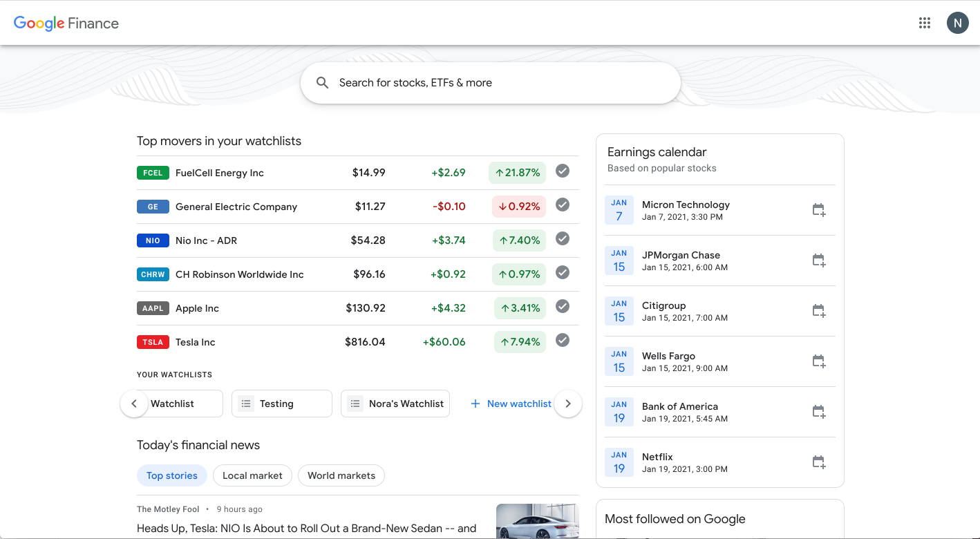Click the FCEL ticker badge
Screen dimensions: 980x539
coord(153,173)
